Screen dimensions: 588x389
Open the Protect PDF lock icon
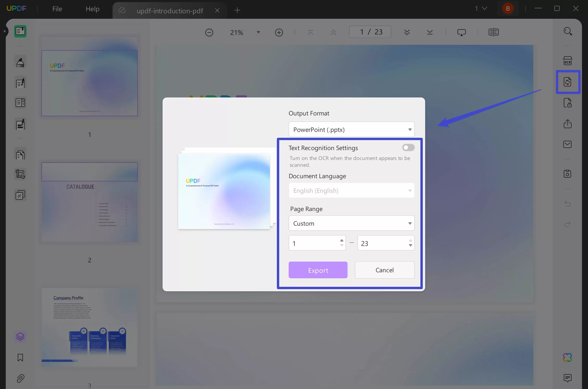567,103
